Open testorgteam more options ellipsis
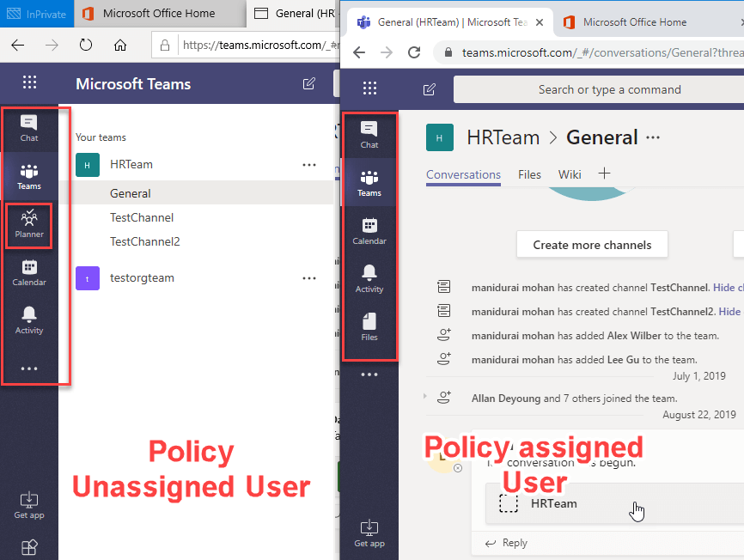This screenshot has width=744, height=560. pyautogui.click(x=309, y=278)
